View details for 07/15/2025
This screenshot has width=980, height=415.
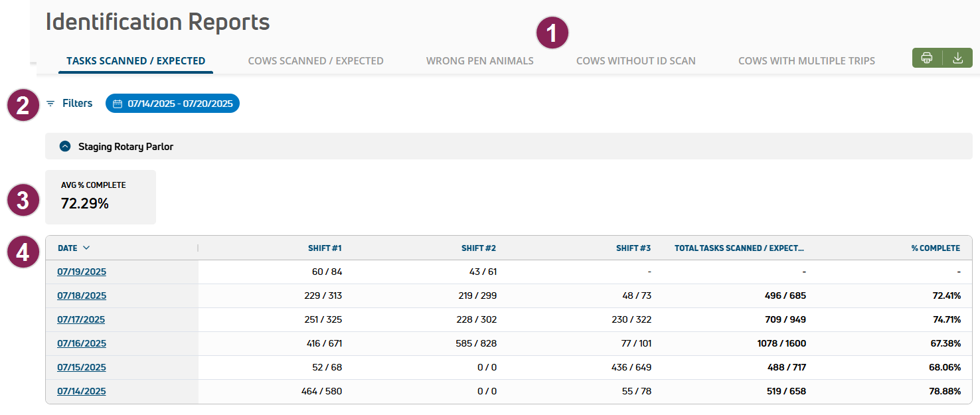82,367
